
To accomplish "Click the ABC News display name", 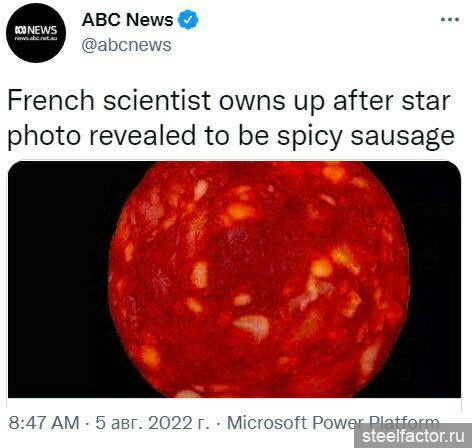I will tap(127, 20).
